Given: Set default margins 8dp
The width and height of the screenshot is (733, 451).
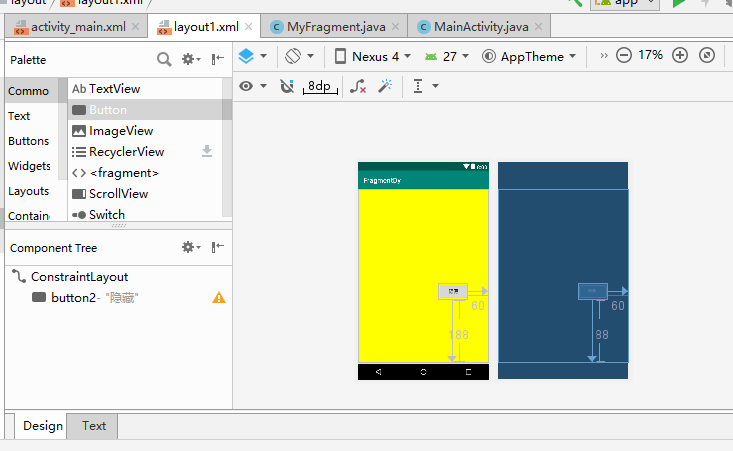Looking at the screenshot, I should [320, 86].
